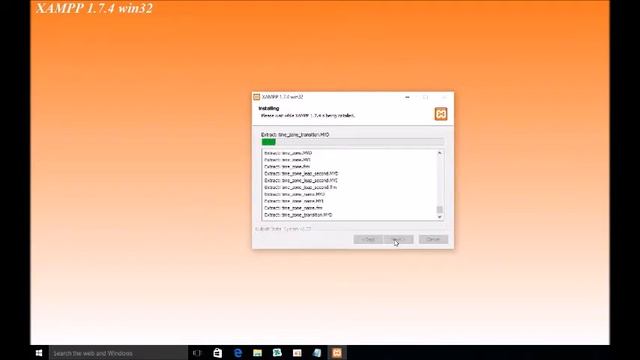Select log row Extract: time_zone_name.MYI

tap(294, 201)
